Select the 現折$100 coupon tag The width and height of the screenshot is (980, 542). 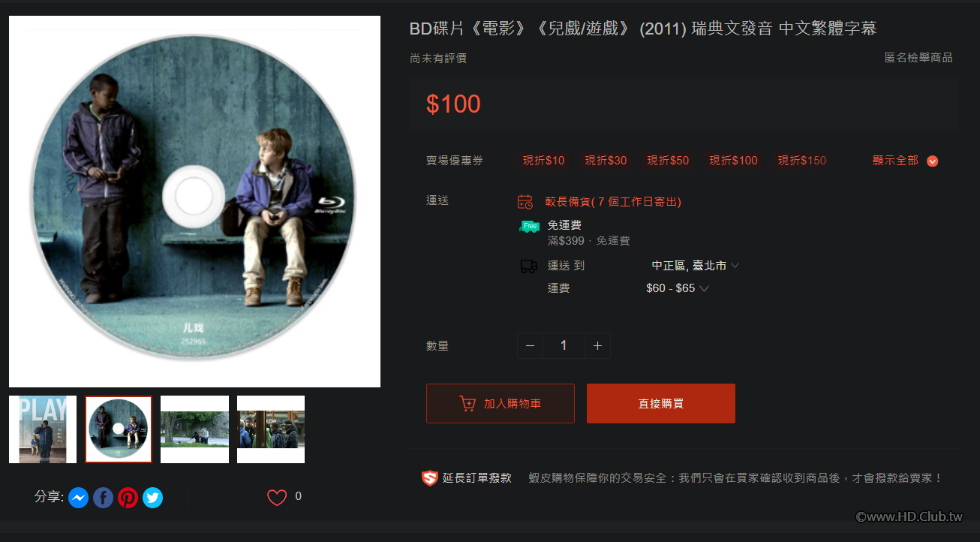tap(734, 161)
